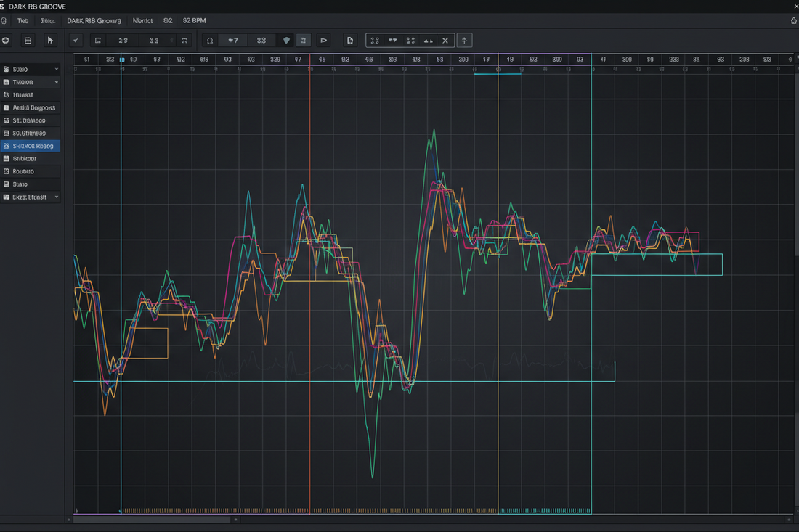Open the Tdlor. menu

(x=48, y=21)
